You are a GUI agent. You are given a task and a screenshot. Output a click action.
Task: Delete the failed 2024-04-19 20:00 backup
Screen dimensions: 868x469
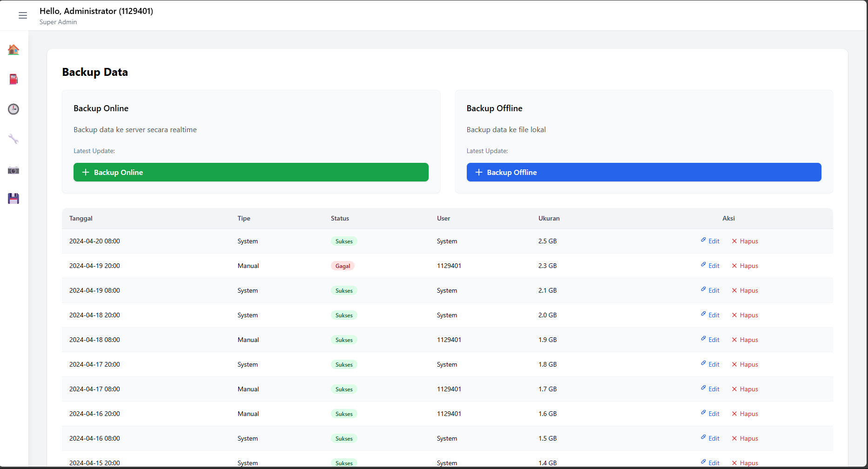[745, 266]
